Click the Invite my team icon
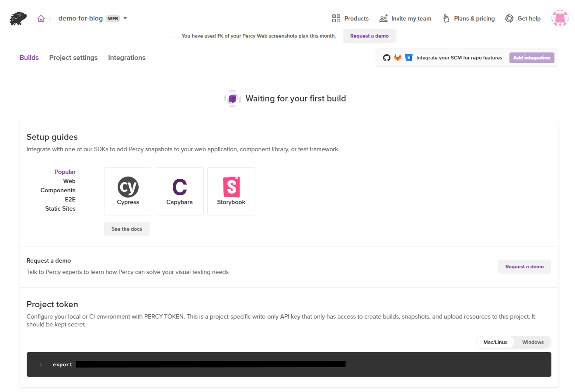The width and height of the screenshot is (575, 392). point(383,18)
